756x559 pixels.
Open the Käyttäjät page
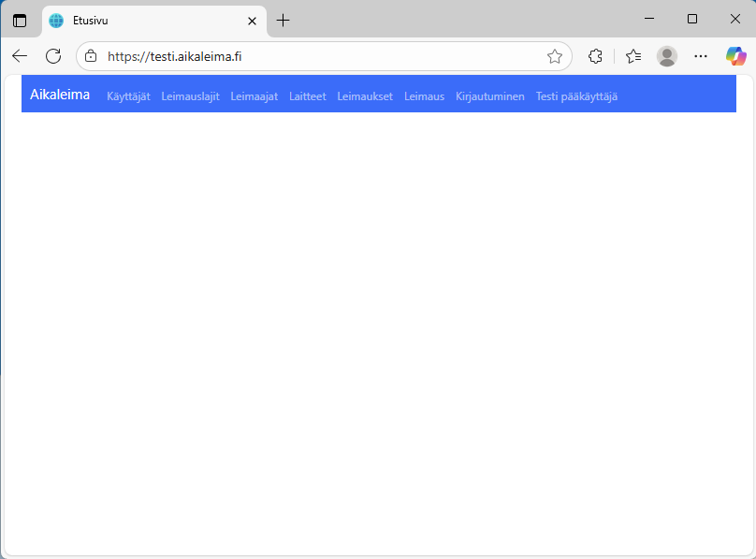point(128,96)
